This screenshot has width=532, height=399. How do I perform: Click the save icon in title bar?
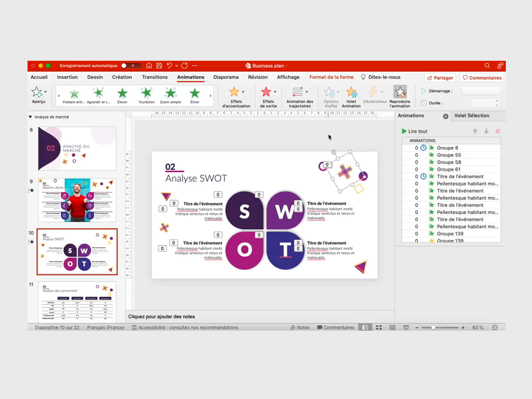point(159,66)
